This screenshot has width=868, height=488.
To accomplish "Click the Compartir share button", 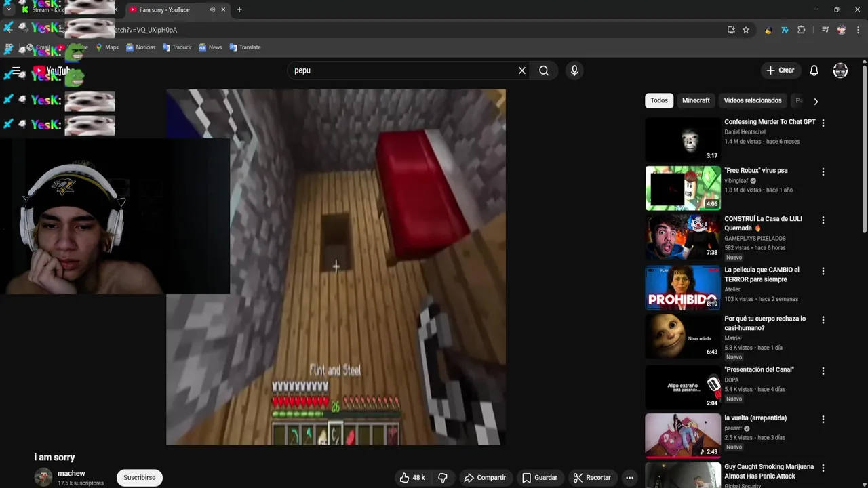I will 485,478.
